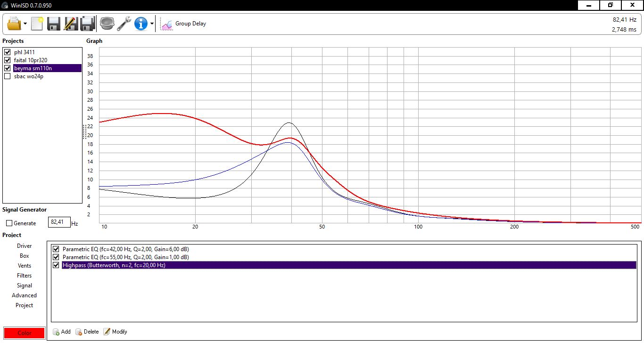The width and height of the screenshot is (644, 343).
Task: Uncheck the phl 3411 project
Action: point(8,52)
